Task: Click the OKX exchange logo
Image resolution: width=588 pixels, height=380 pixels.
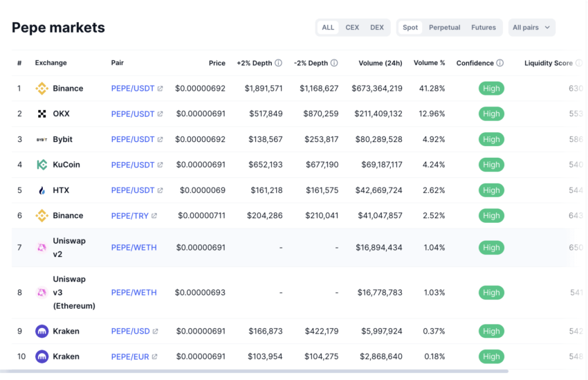Action: [x=42, y=114]
